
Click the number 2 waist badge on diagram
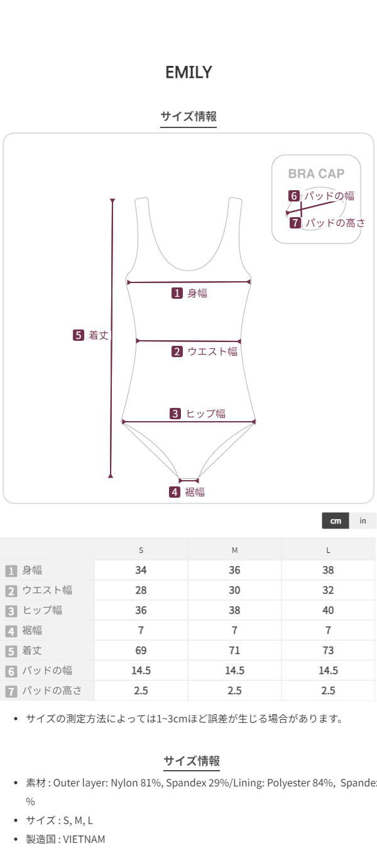click(x=177, y=351)
